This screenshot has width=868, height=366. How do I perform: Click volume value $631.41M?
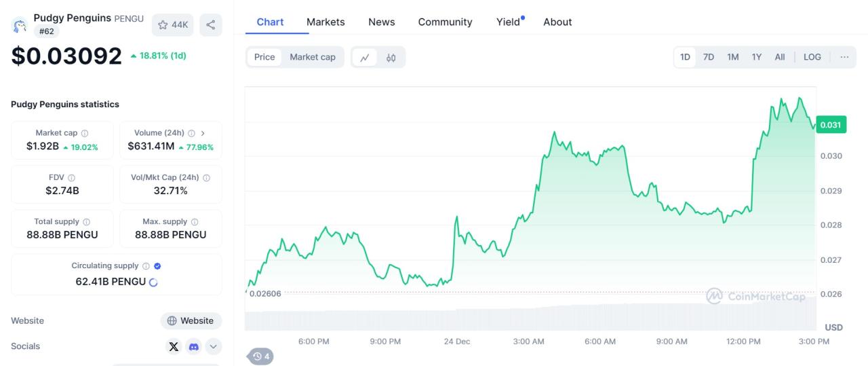pyautogui.click(x=151, y=146)
